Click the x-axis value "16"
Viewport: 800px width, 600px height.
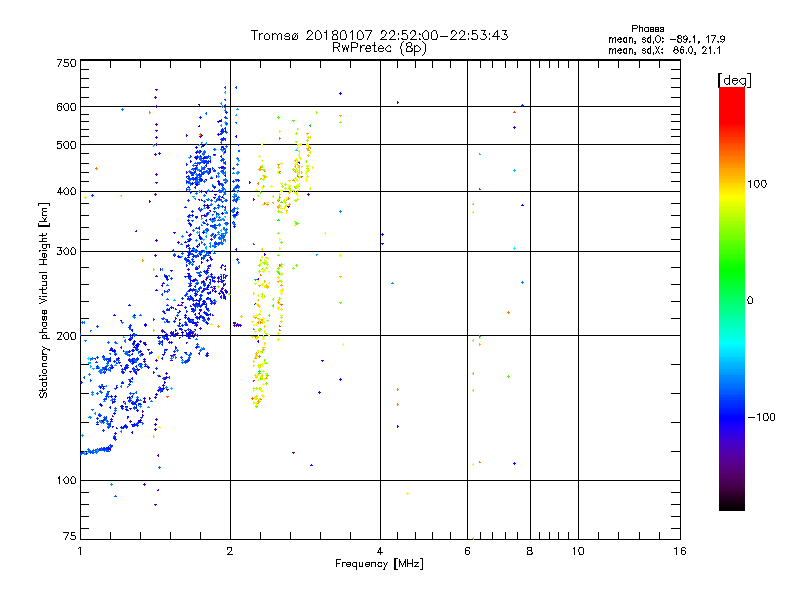point(680,551)
